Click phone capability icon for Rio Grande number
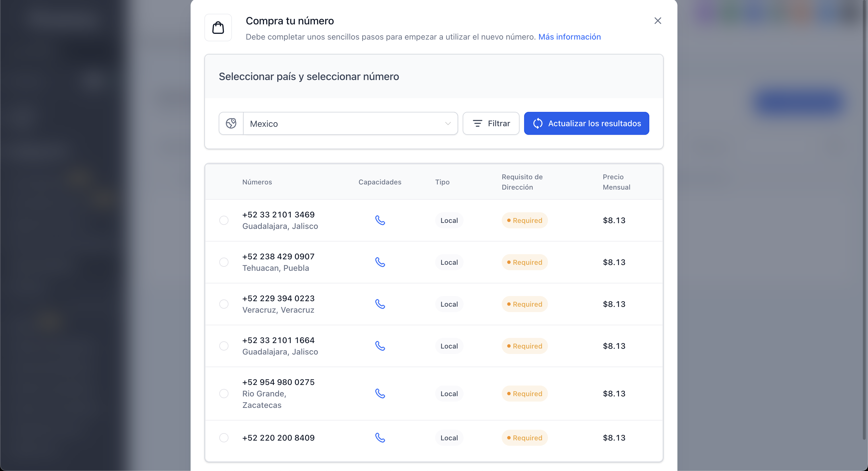The width and height of the screenshot is (868, 471). pyautogui.click(x=380, y=394)
